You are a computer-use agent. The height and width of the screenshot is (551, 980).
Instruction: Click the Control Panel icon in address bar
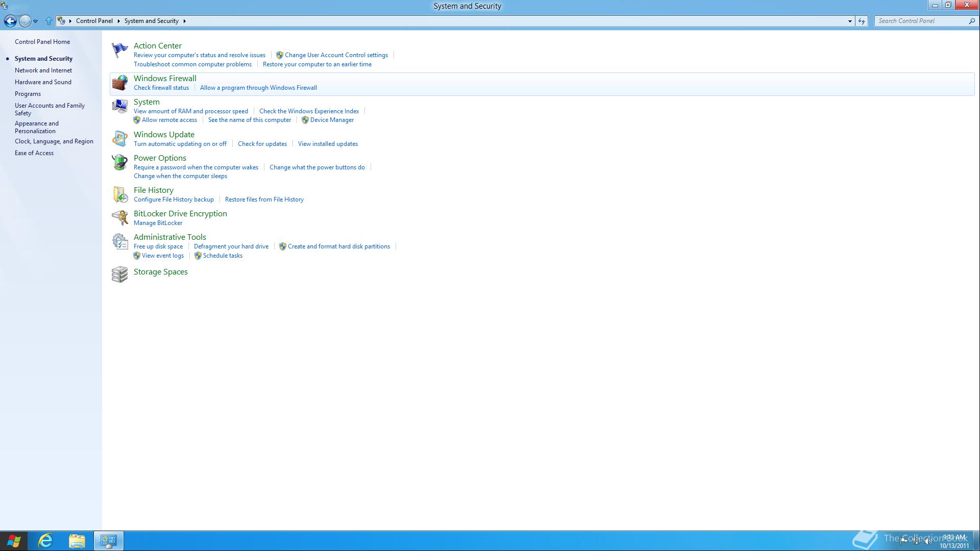[x=61, y=21]
